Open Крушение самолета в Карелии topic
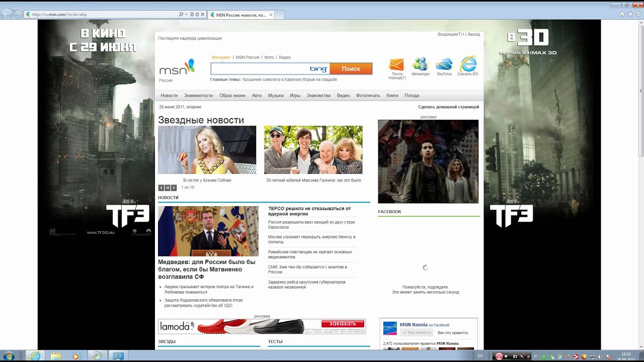This screenshot has height=362, width=644. point(271,79)
